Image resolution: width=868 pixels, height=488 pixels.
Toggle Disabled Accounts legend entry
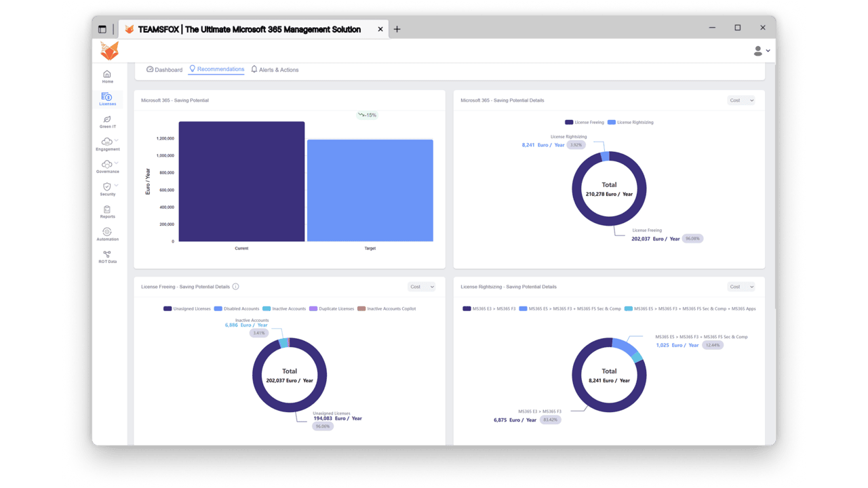click(x=237, y=309)
